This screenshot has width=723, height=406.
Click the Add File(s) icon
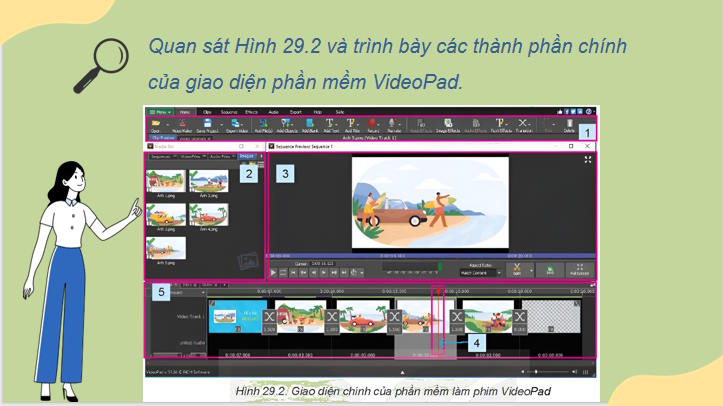(263, 125)
